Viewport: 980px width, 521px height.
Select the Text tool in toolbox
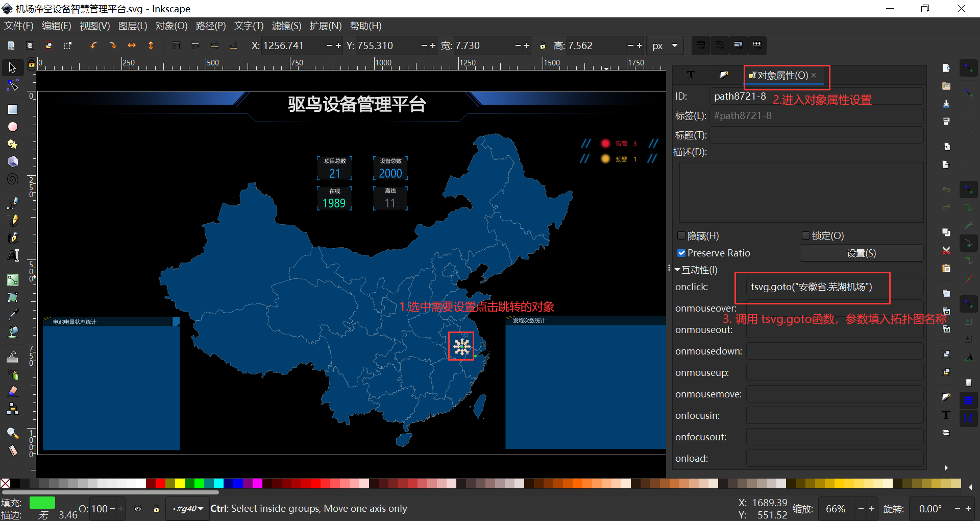click(12, 255)
